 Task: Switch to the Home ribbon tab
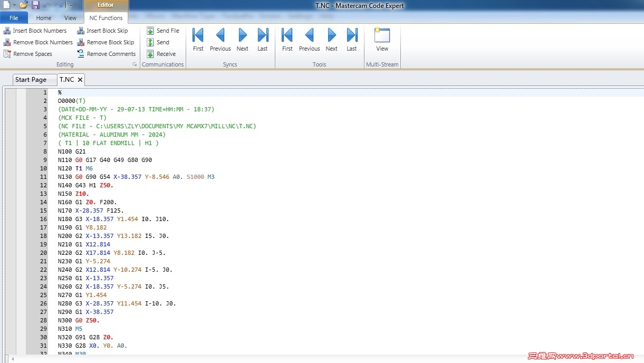click(x=44, y=18)
